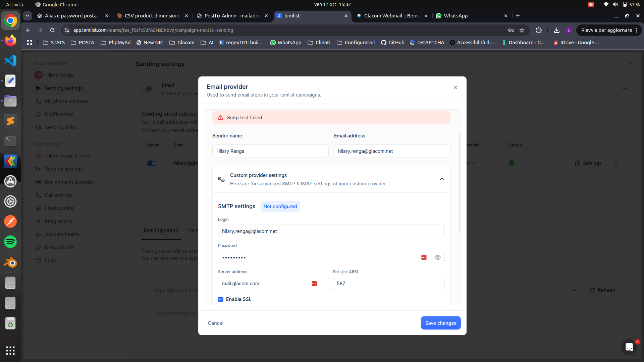Collapse Custom provider settings section

coord(442,179)
